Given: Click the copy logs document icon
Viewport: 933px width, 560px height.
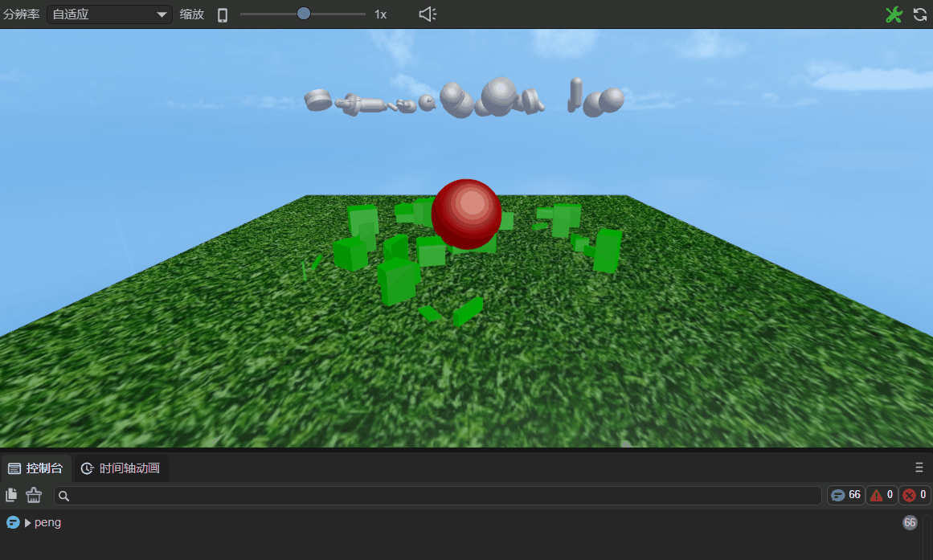Looking at the screenshot, I should pyautogui.click(x=12, y=495).
